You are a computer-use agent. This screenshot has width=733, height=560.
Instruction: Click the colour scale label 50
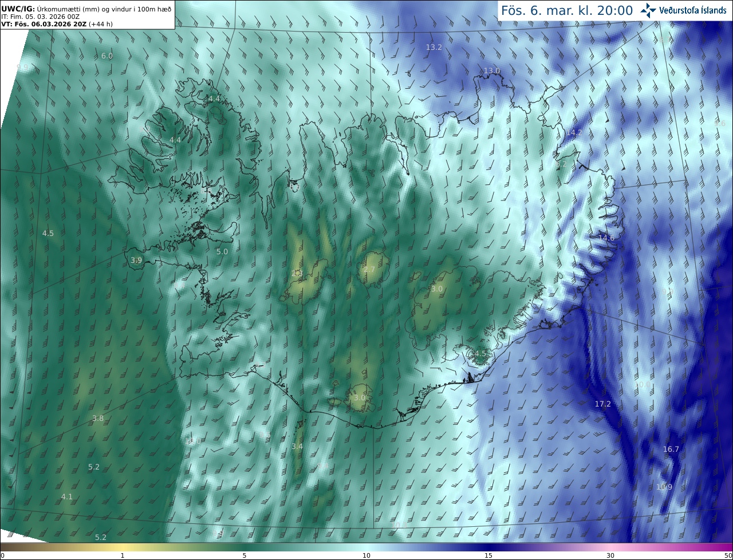(x=728, y=555)
